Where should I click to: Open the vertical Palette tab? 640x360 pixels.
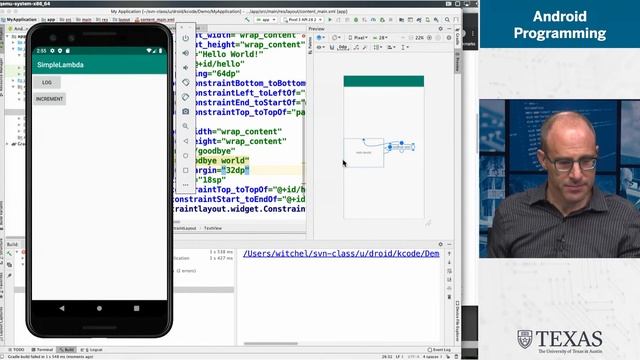pos(310,45)
